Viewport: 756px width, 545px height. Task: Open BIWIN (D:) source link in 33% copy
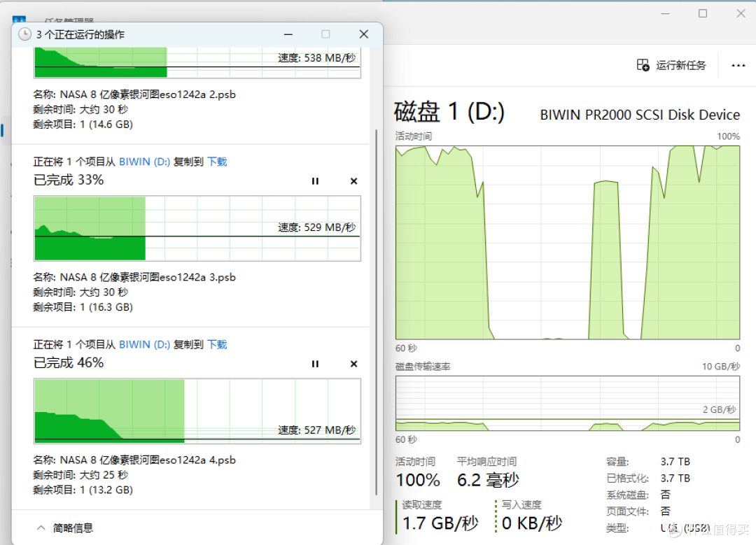coord(144,162)
